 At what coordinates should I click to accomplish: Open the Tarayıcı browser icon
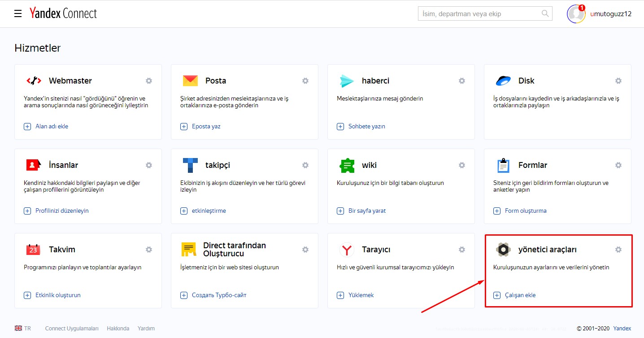[347, 250]
